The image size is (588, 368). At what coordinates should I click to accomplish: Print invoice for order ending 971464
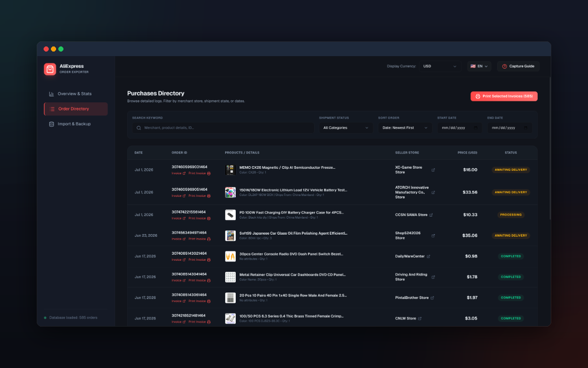click(x=199, y=239)
